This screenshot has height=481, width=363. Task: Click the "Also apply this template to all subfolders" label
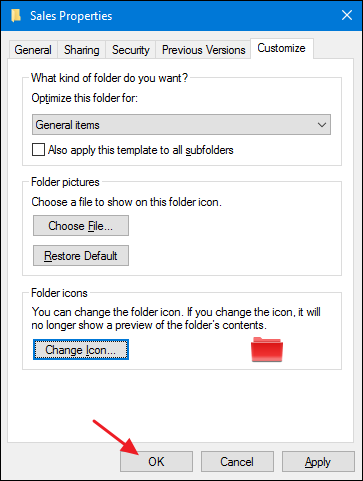point(141,150)
